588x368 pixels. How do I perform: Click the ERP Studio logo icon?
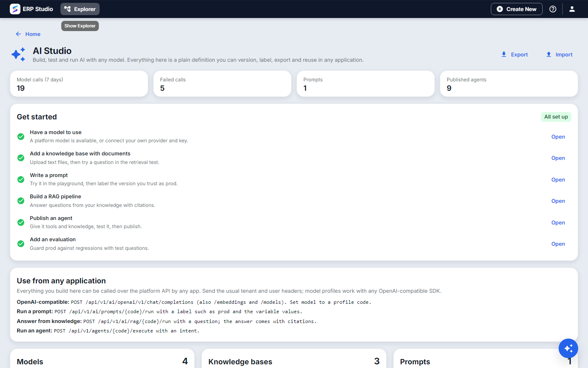click(x=15, y=9)
